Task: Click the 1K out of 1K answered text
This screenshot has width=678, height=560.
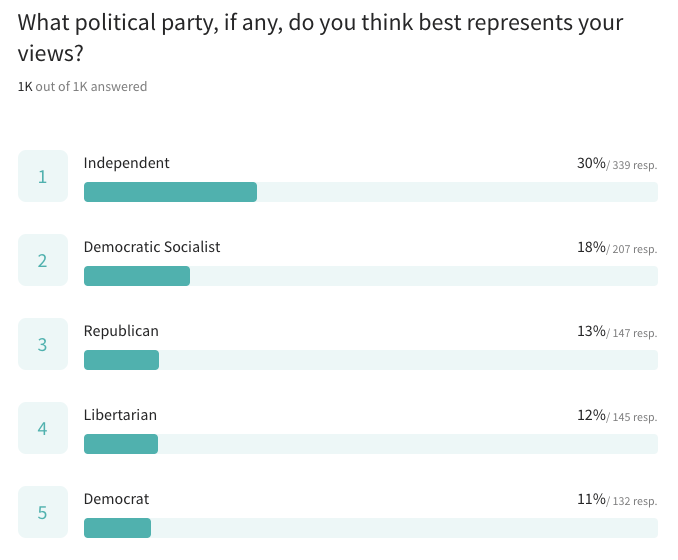Action: 82,86
